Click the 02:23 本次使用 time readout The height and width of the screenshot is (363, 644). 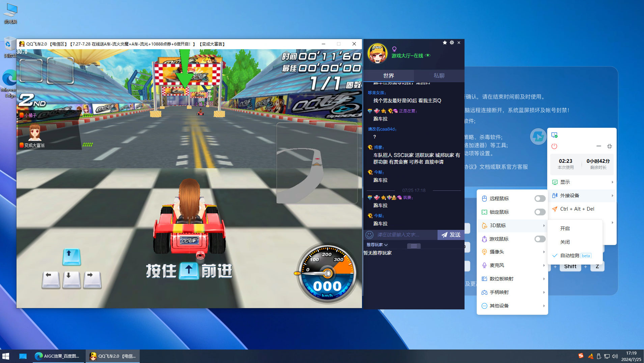(x=566, y=164)
